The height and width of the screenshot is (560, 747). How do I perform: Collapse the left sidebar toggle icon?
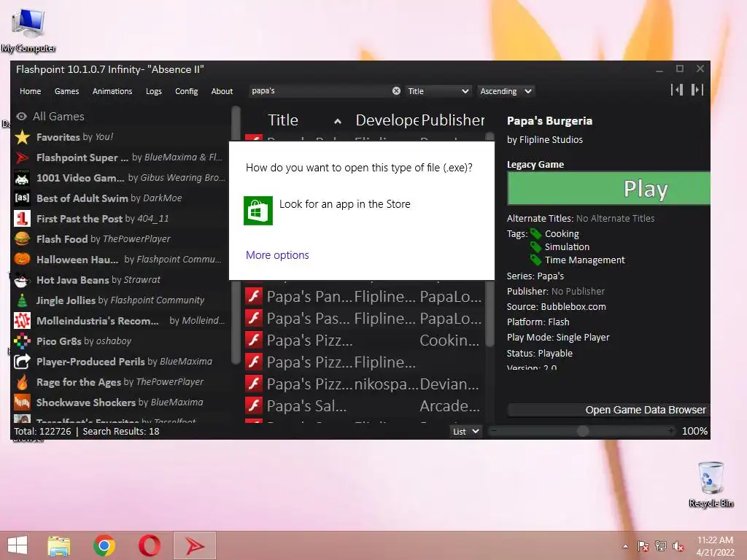(x=677, y=90)
